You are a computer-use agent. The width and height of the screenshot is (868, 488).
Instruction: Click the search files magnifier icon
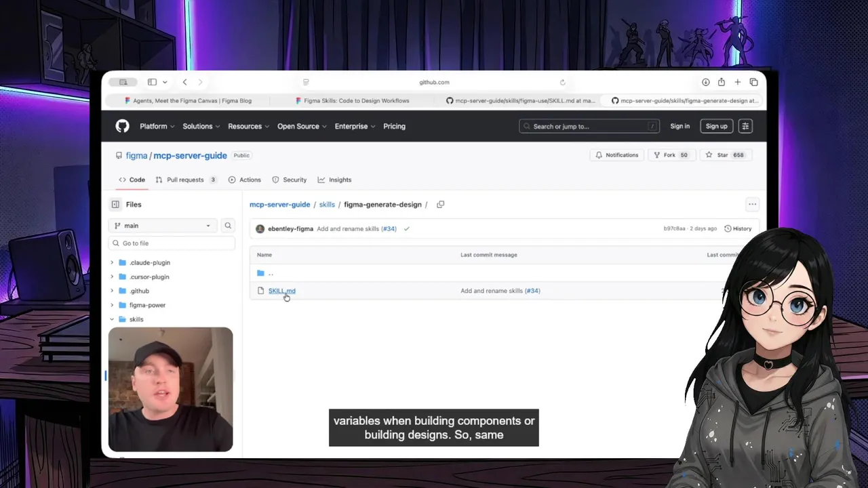(228, 226)
